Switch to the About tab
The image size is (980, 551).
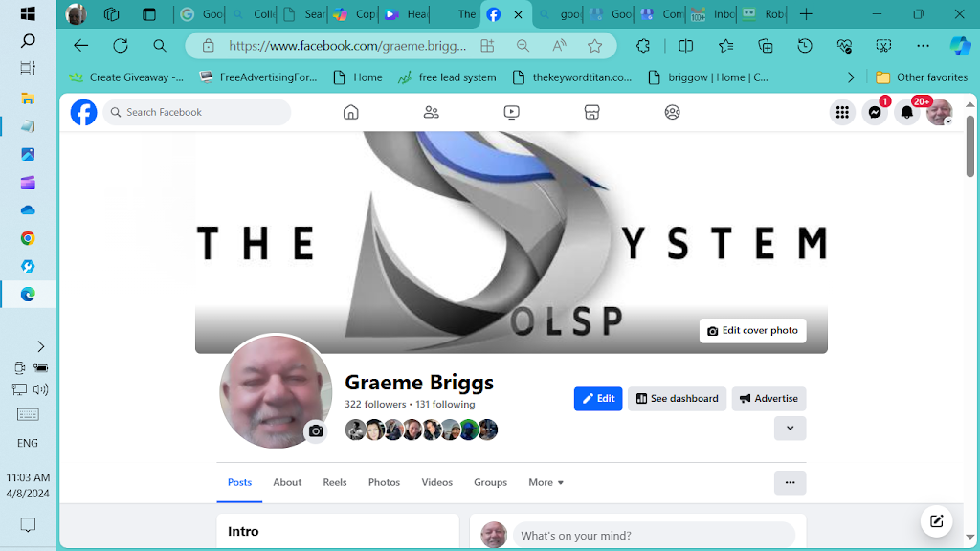click(287, 482)
